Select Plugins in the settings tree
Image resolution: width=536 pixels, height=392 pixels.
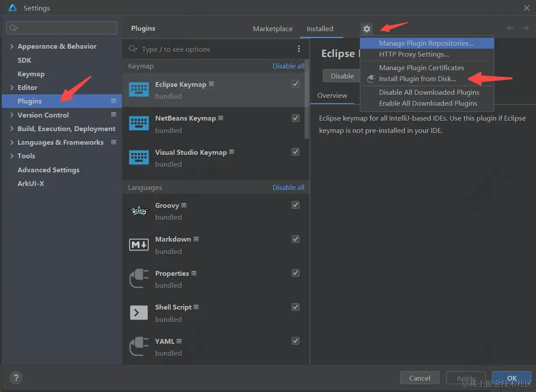point(62,101)
